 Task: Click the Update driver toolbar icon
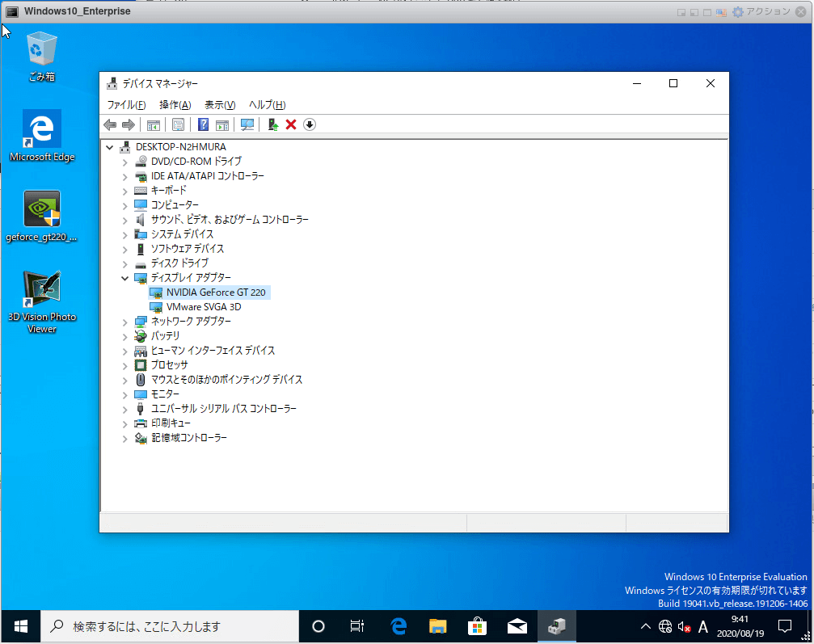[x=273, y=124]
